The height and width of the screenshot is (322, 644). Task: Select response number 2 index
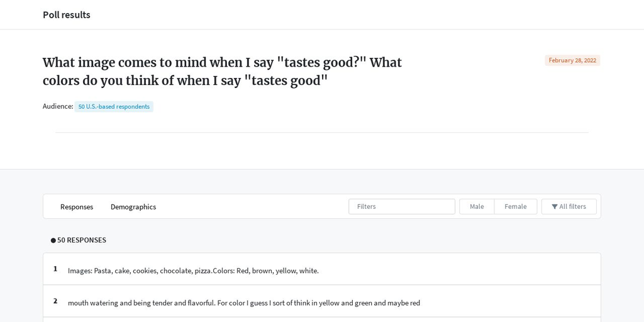click(55, 301)
